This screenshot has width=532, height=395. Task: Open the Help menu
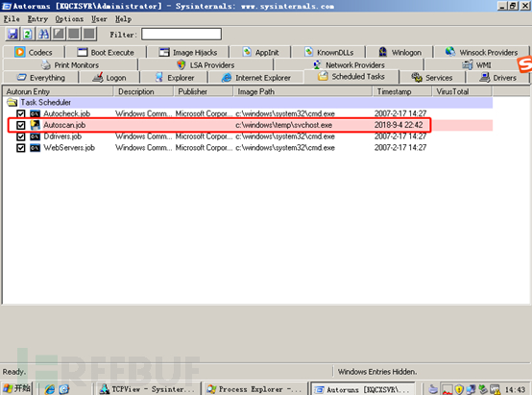123,19
